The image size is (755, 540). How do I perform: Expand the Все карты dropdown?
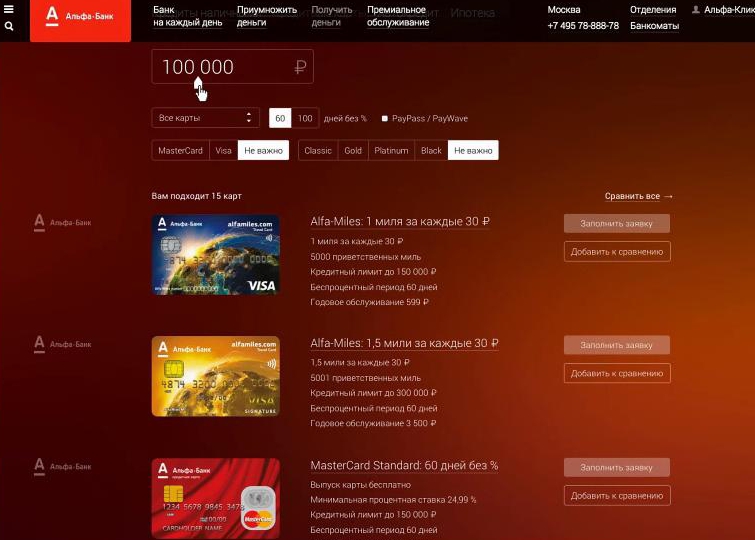tap(206, 118)
